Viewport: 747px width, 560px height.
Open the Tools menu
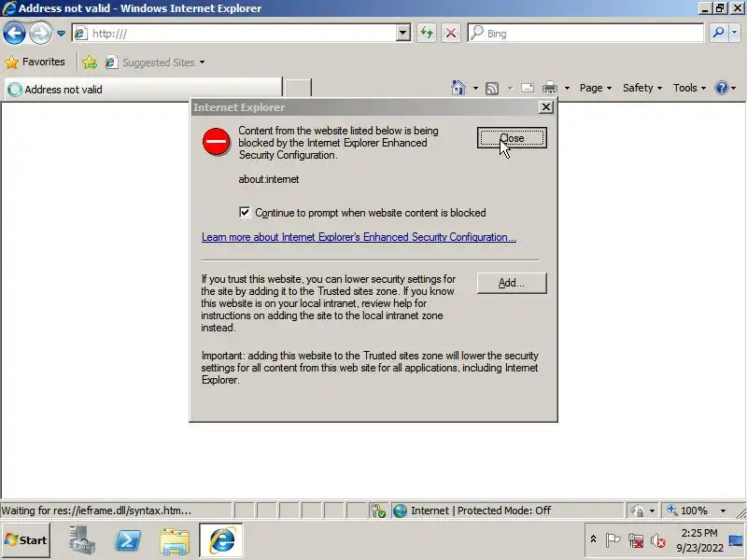pos(689,88)
